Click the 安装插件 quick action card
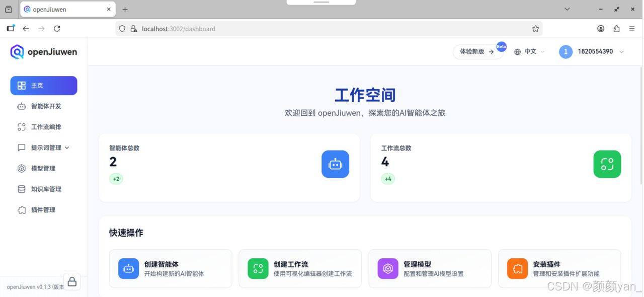This screenshot has width=644, height=297. pyautogui.click(x=559, y=268)
